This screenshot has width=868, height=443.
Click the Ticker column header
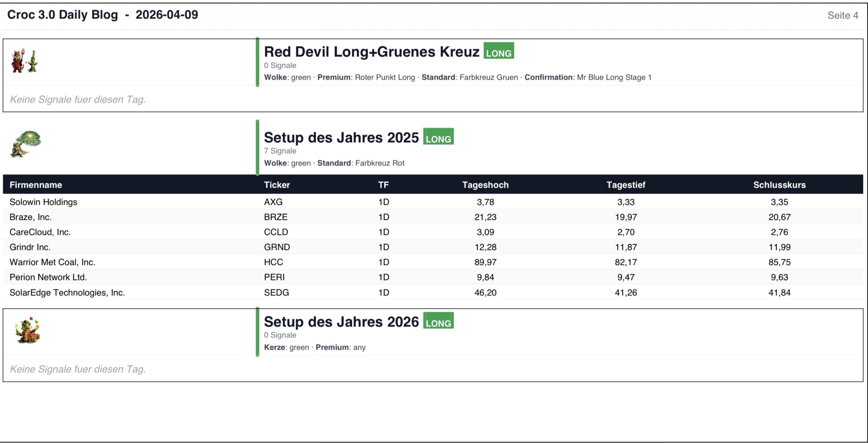coord(277,185)
